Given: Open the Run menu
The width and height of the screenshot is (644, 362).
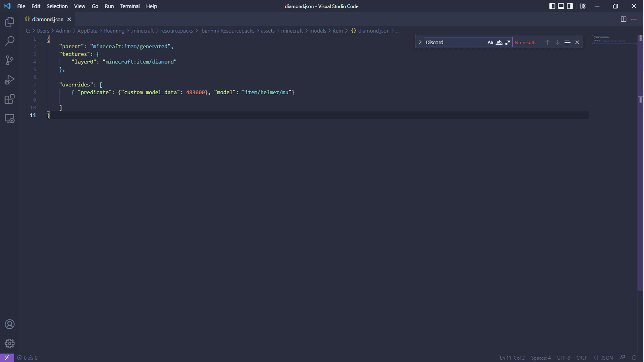Looking at the screenshot, I should click(109, 6).
